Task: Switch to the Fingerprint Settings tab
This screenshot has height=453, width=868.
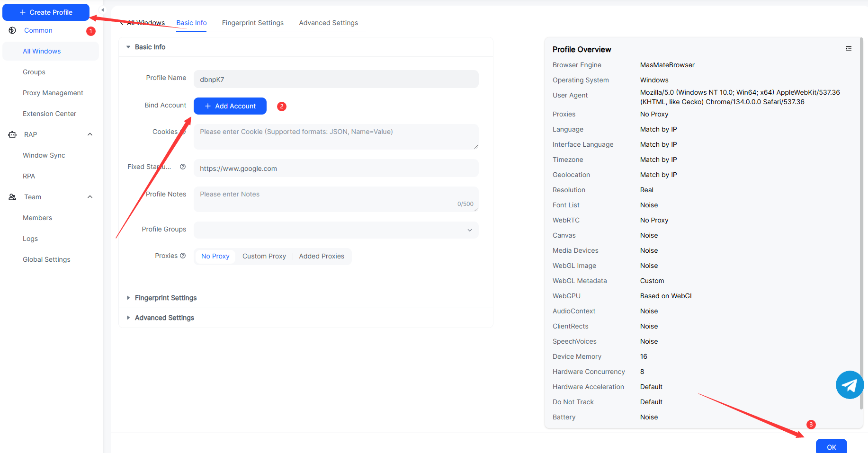Action: pyautogui.click(x=252, y=23)
